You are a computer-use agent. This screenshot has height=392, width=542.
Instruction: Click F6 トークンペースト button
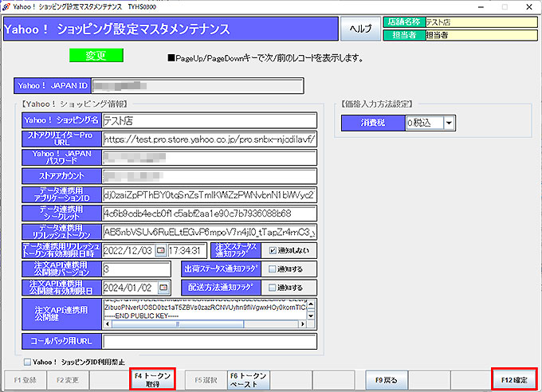(248, 380)
